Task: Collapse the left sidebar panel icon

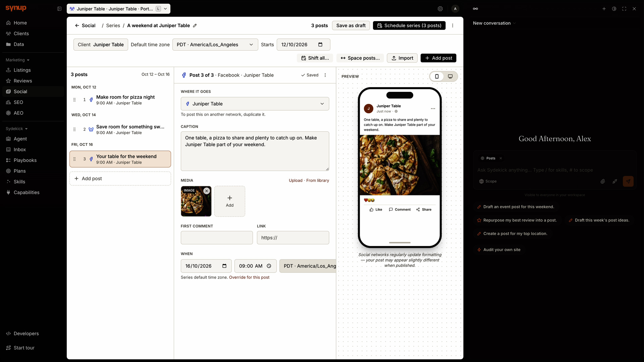Action: pos(59,9)
